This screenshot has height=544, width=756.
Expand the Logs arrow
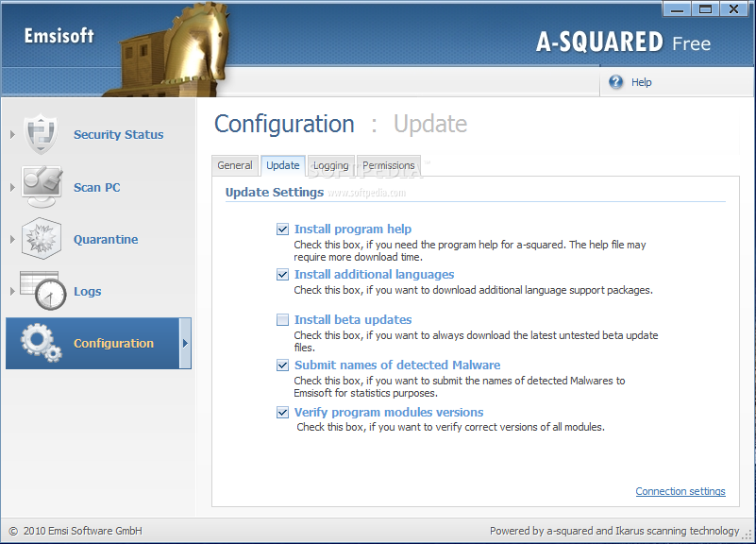coord(12,291)
